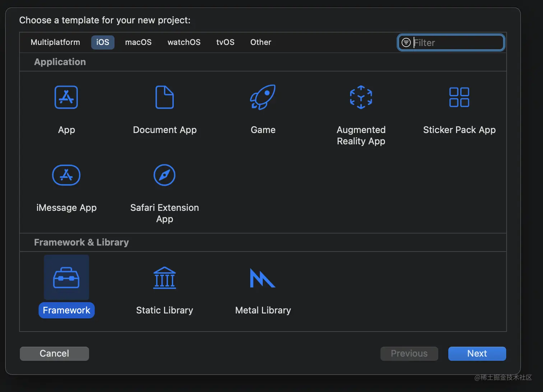Viewport: 543px width, 392px height.
Task: Click the "Metal Library" label text
Action: tap(263, 310)
